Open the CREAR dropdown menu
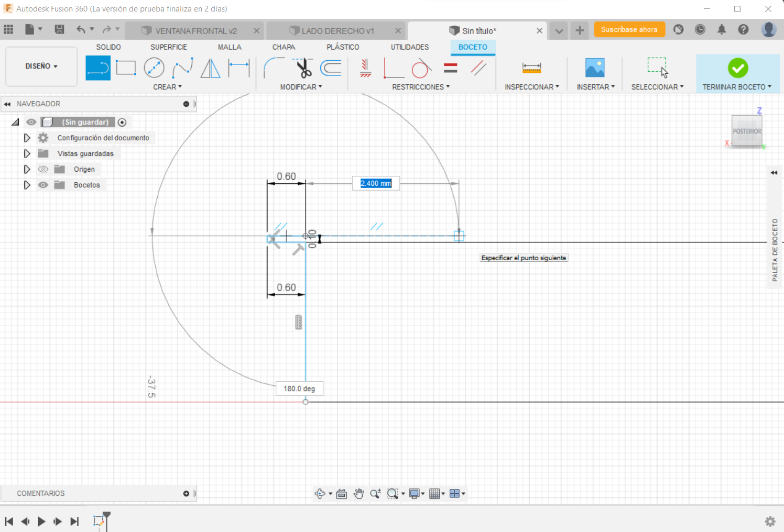The width and height of the screenshot is (784, 532). pos(168,87)
